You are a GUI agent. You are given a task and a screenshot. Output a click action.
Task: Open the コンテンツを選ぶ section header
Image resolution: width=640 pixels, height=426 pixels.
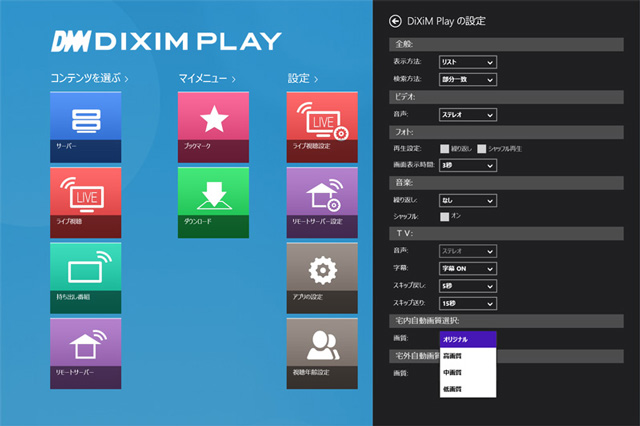89,78
